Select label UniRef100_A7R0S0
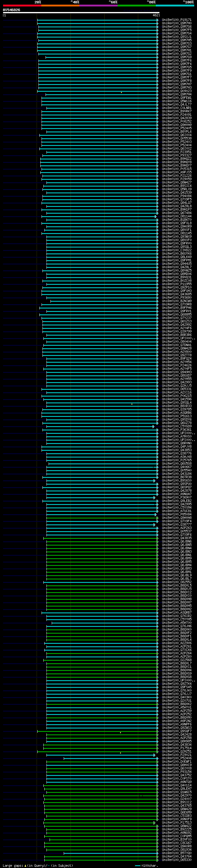Screen dimensions: 197x868 click(176, 436)
